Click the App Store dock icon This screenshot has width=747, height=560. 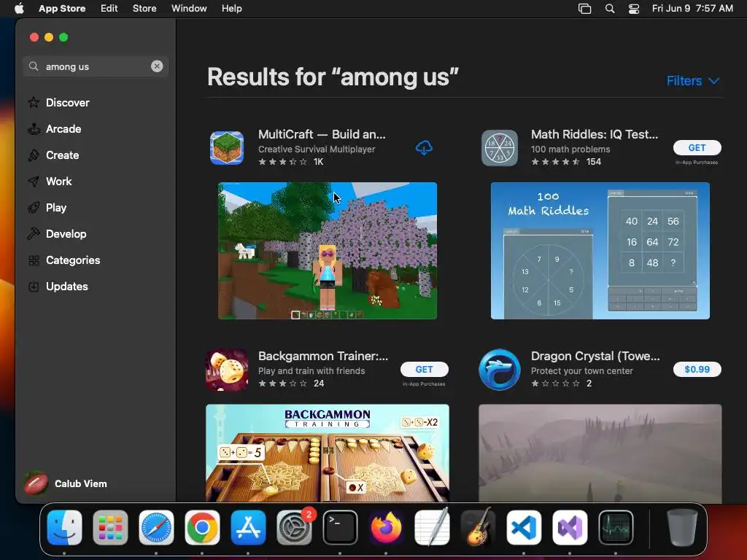[x=248, y=528]
